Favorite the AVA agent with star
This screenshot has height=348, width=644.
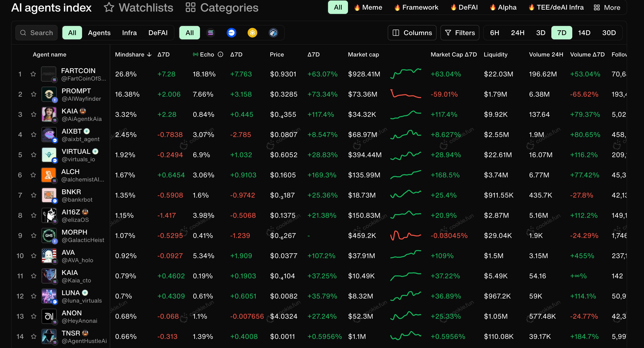(x=33, y=256)
